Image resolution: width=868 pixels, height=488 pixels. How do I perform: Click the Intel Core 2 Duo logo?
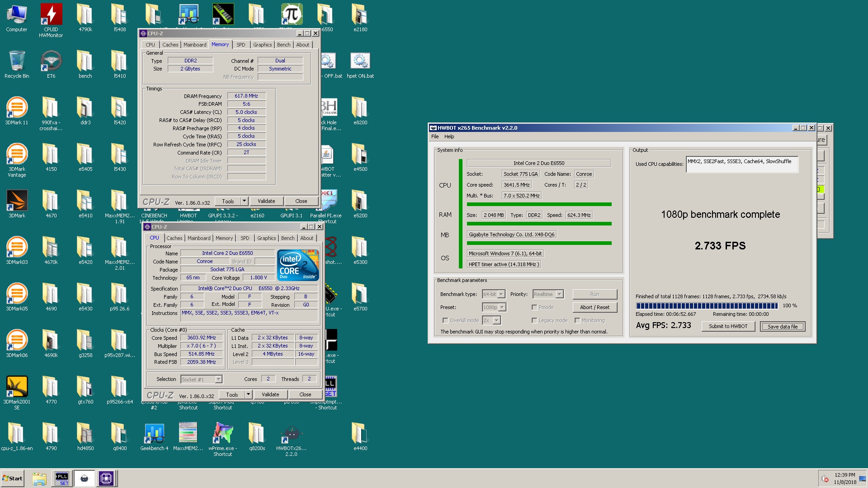[x=298, y=265]
